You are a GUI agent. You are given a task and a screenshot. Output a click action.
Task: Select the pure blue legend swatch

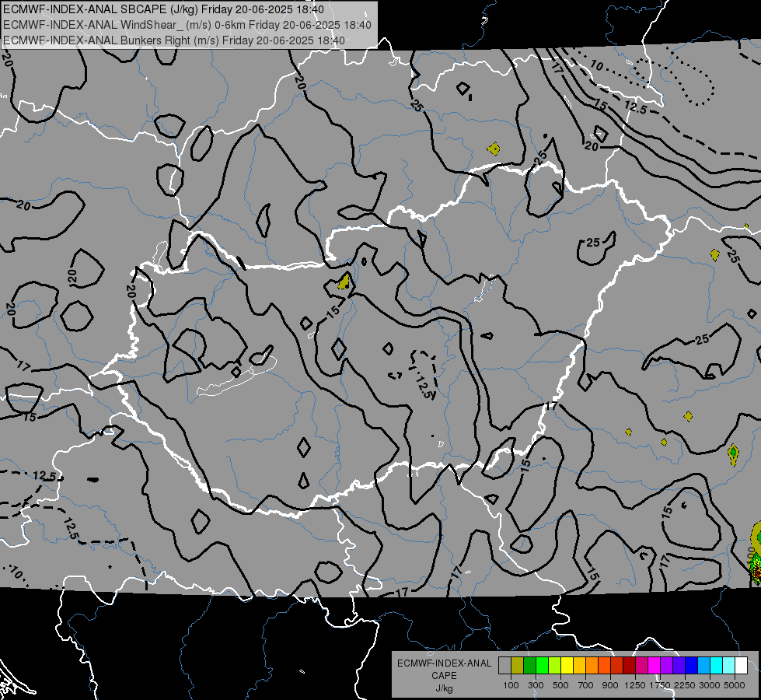(692, 666)
